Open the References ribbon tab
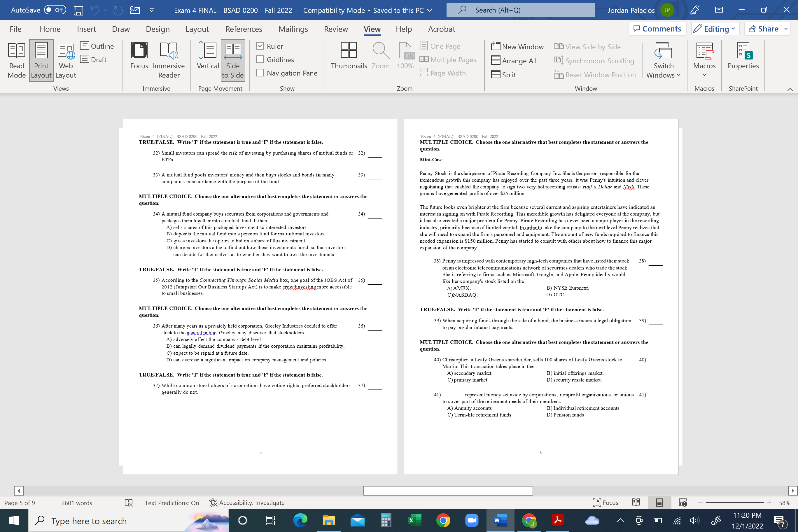 click(x=244, y=29)
